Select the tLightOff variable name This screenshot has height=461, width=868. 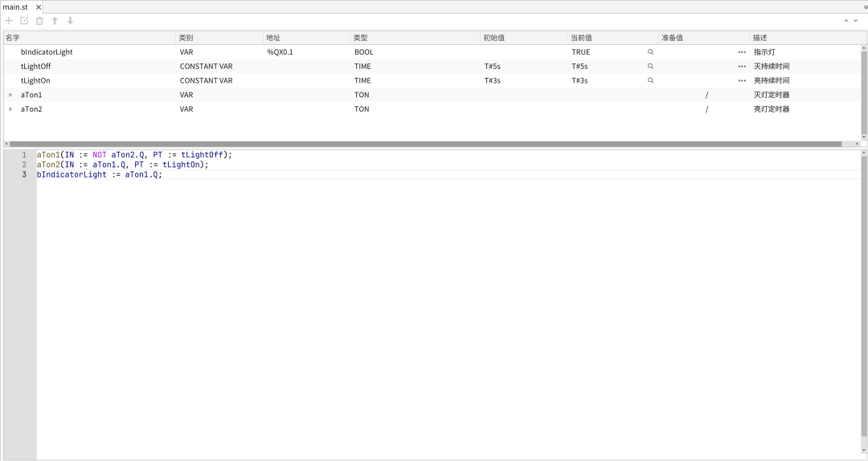[x=35, y=67]
